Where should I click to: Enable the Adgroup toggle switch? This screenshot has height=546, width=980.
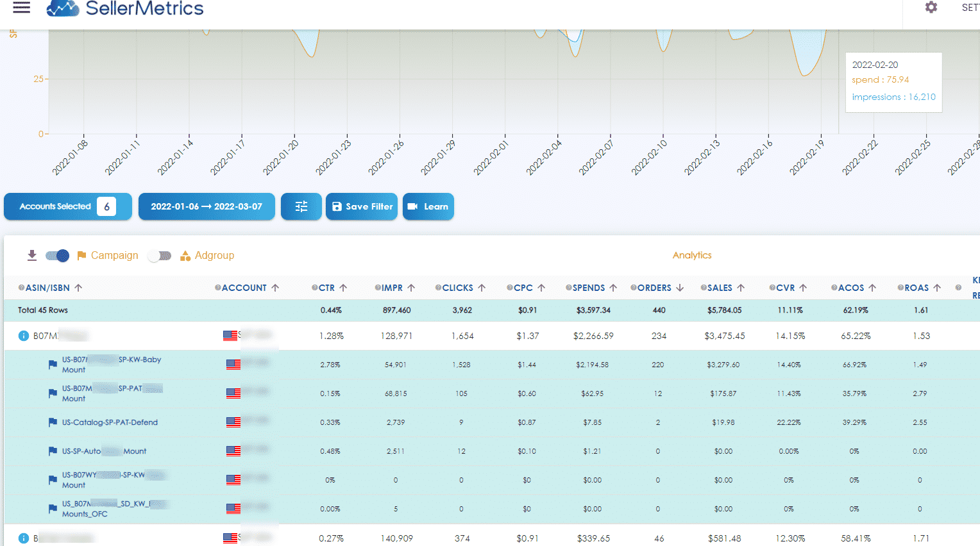[x=159, y=255]
